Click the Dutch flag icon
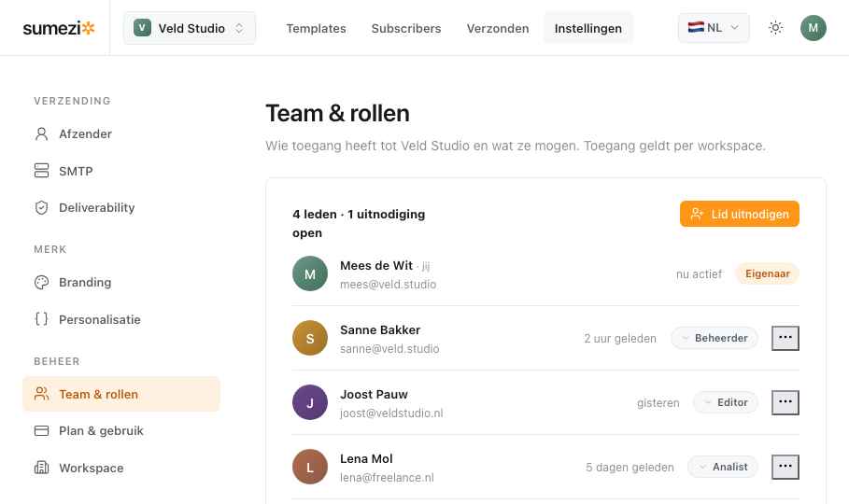 click(x=696, y=27)
